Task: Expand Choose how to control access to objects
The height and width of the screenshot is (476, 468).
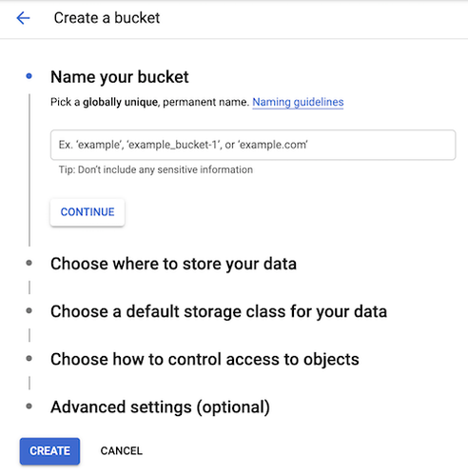Action: (205, 359)
